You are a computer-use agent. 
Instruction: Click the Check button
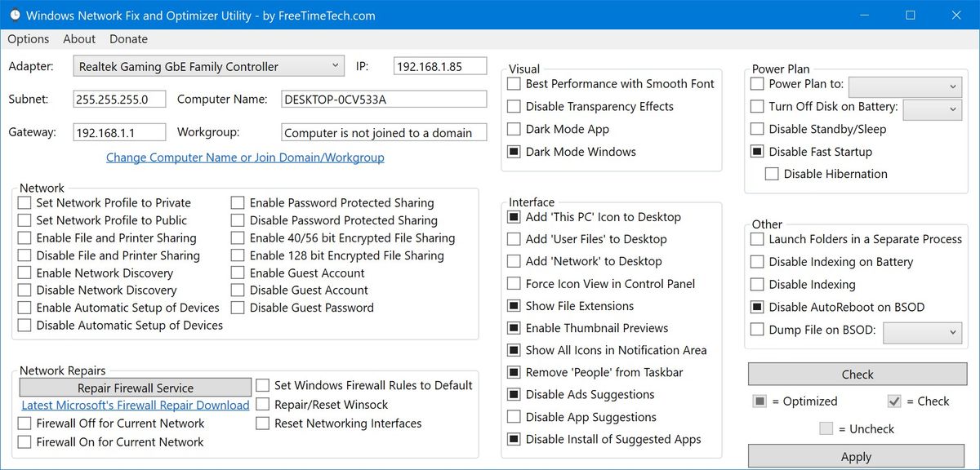(x=857, y=374)
